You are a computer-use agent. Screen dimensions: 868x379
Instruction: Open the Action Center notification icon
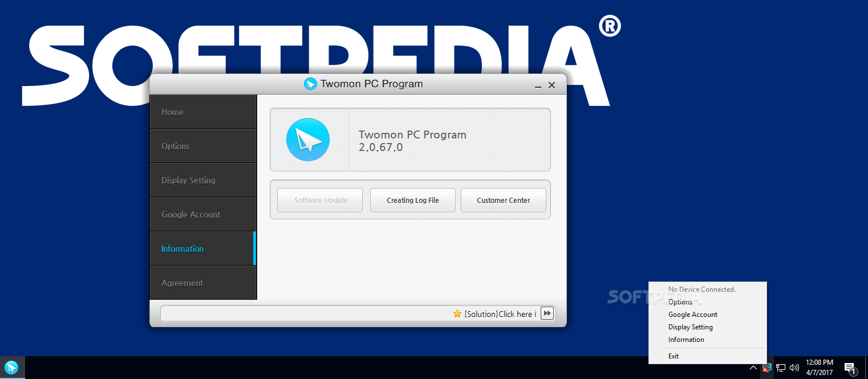point(850,368)
